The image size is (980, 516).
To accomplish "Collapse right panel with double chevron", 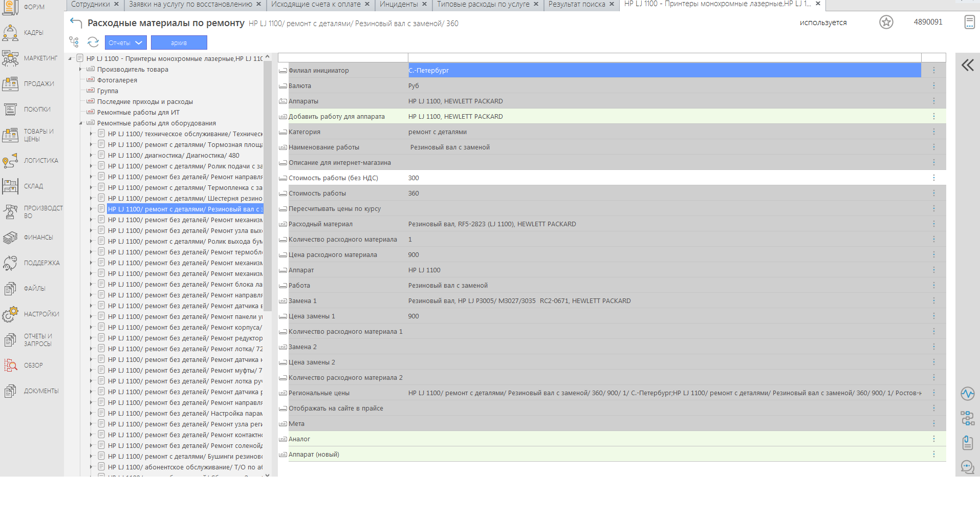I will (967, 65).
